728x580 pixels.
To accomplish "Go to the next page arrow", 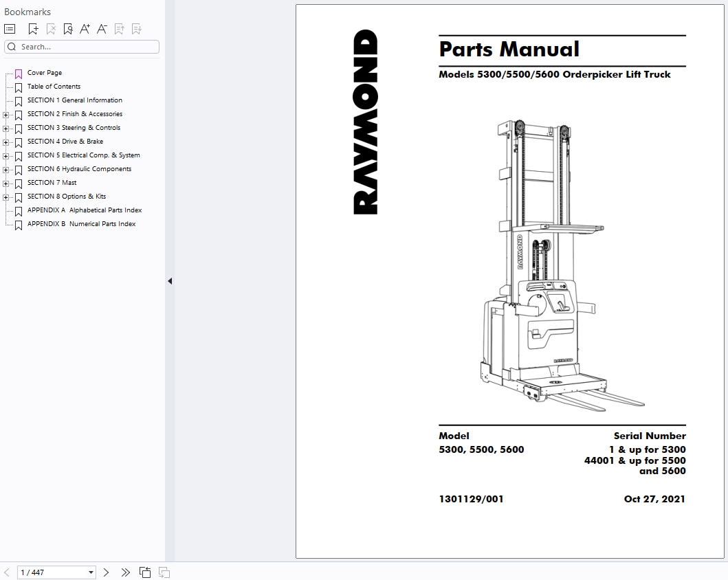I will tap(107, 571).
